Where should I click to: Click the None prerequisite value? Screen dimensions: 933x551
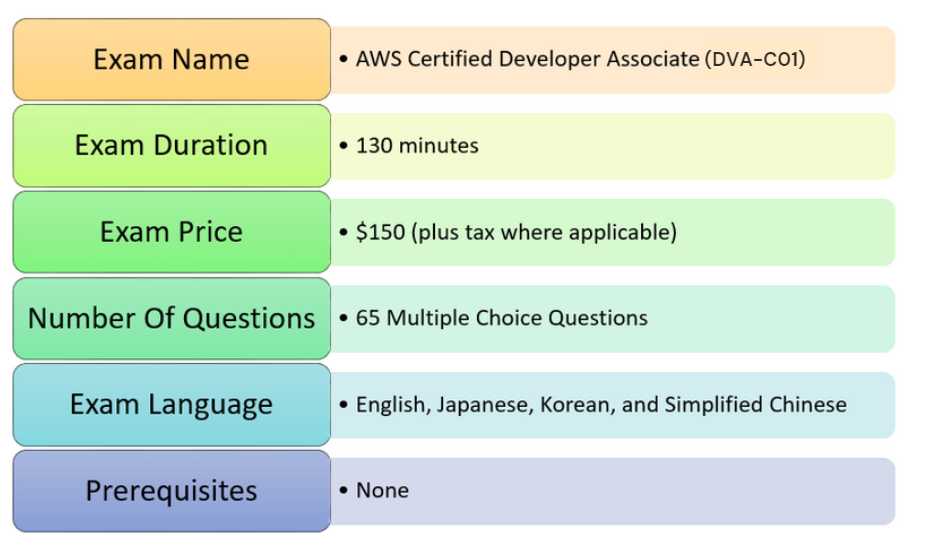(x=382, y=490)
